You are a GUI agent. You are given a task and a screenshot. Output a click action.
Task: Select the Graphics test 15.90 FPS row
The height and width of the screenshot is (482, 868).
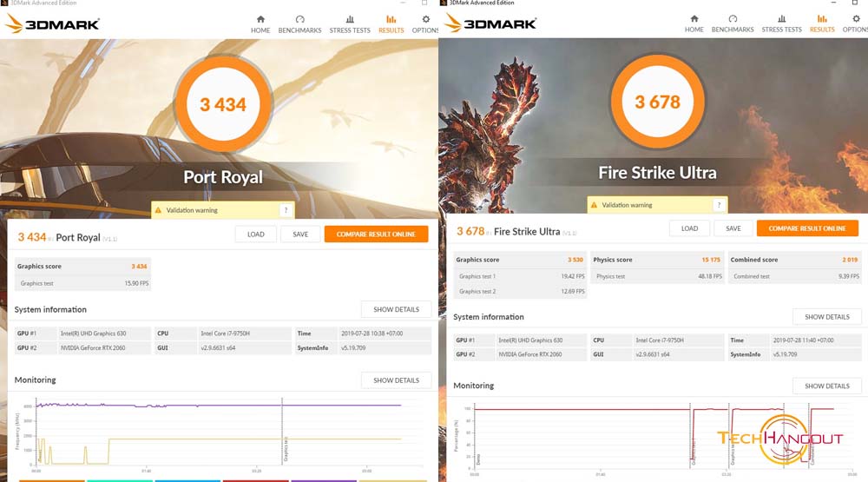click(x=82, y=283)
